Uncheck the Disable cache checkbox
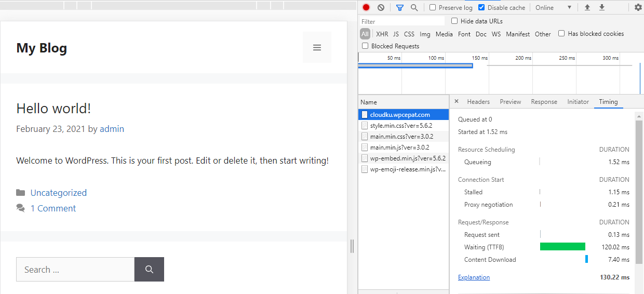 pos(481,8)
